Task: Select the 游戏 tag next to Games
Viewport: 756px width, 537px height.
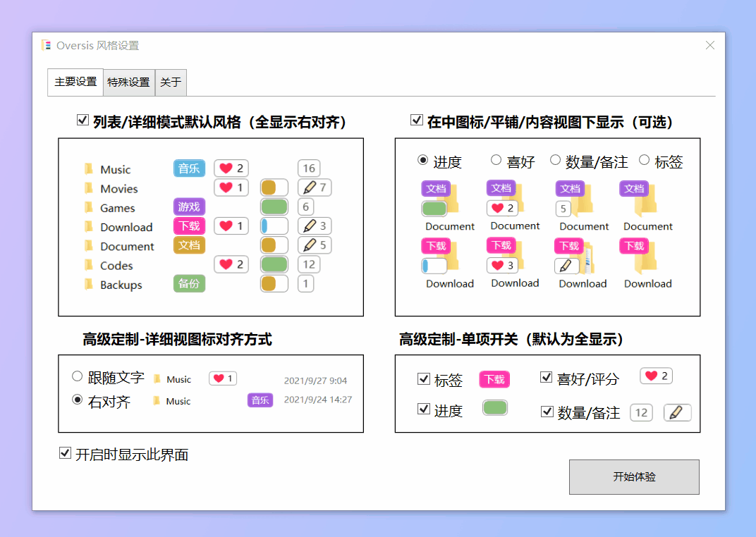Action: 188,206
